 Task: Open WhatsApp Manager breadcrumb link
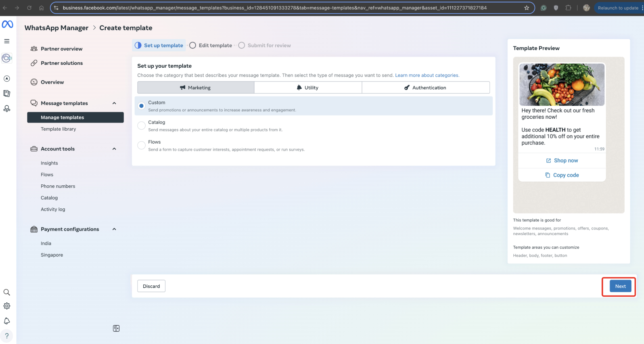coord(56,28)
